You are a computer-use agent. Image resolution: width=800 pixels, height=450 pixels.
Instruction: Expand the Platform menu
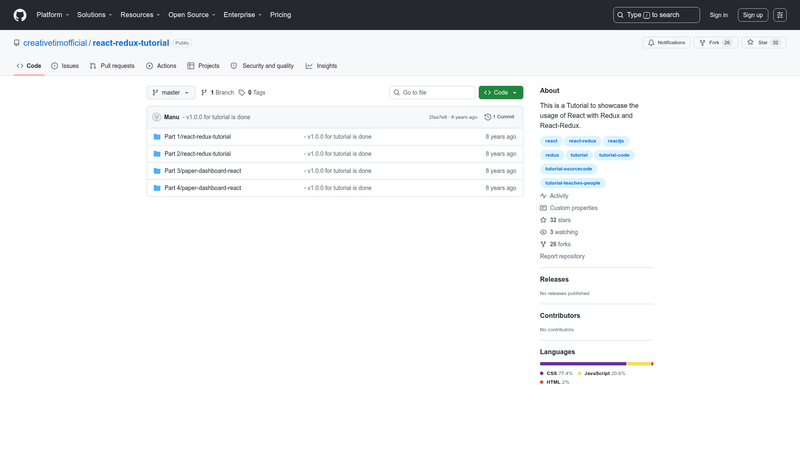pos(53,15)
